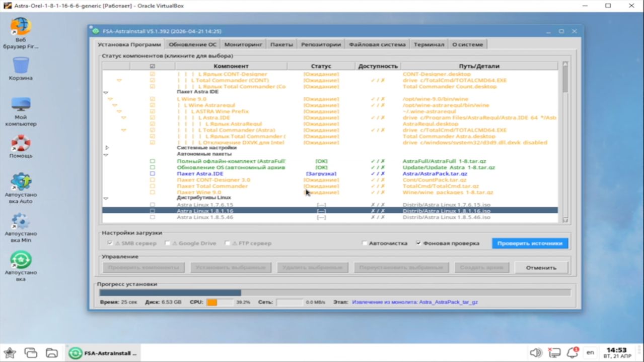Open the О системе tab
This screenshot has height=362, width=644.
[467, 44]
